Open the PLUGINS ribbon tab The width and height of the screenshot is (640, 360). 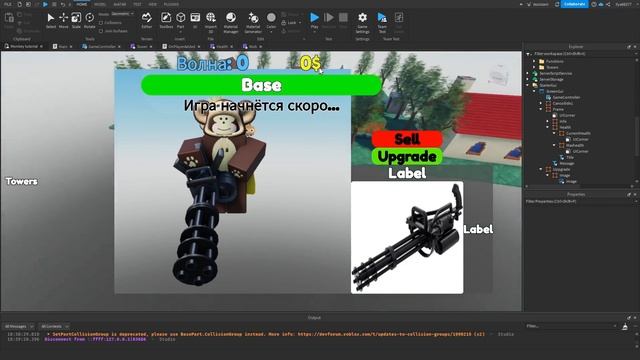coord(171,4)
